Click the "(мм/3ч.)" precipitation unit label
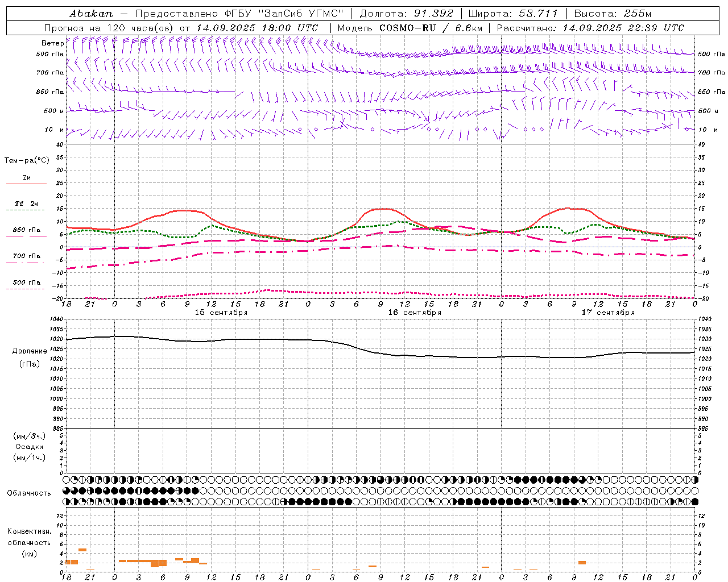728x582 pixels. coord(29,436)
